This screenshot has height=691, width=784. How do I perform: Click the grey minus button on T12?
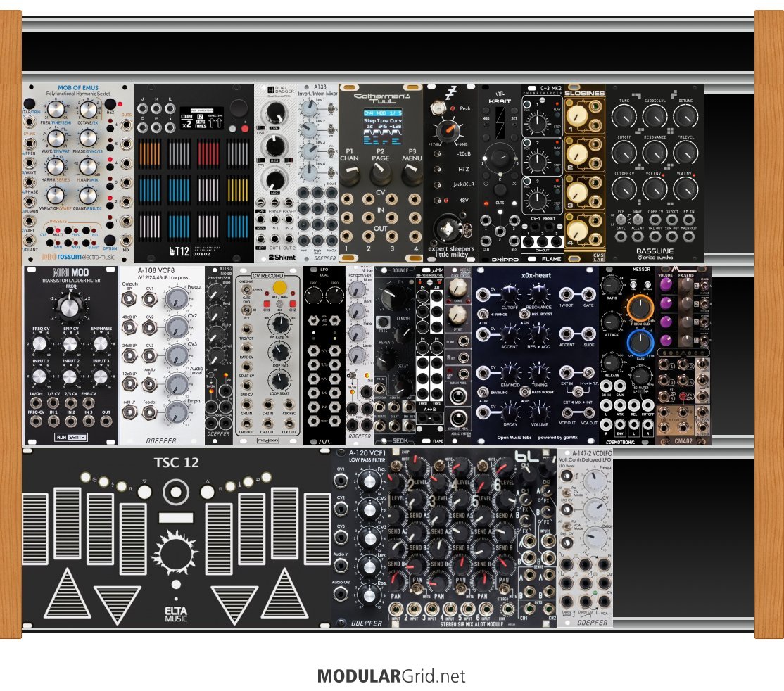coord(232,129)
